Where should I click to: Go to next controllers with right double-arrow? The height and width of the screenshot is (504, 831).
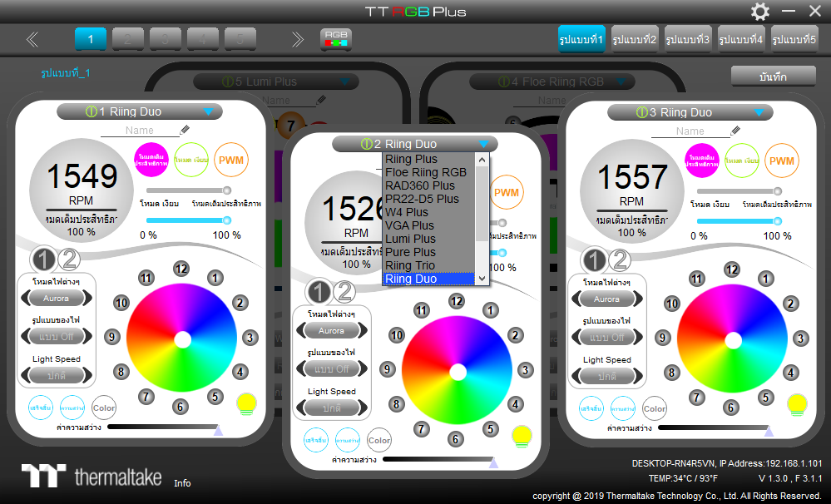[x=297, y=39]
